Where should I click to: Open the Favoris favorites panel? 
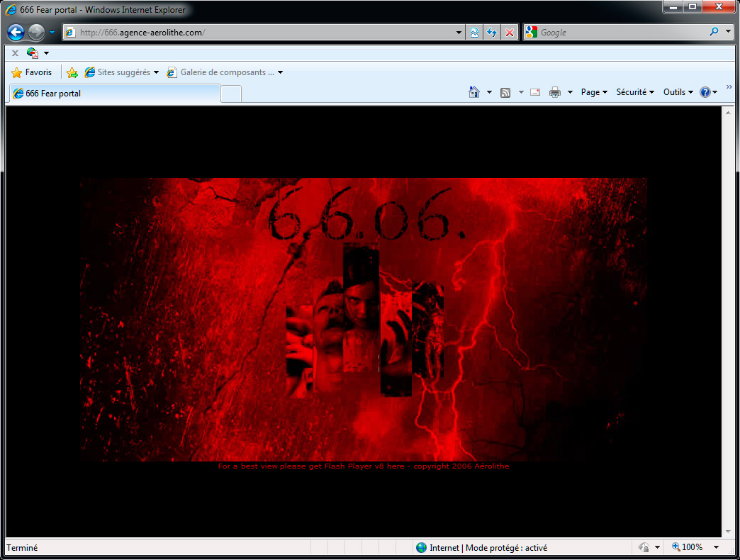tap(32, 72)
